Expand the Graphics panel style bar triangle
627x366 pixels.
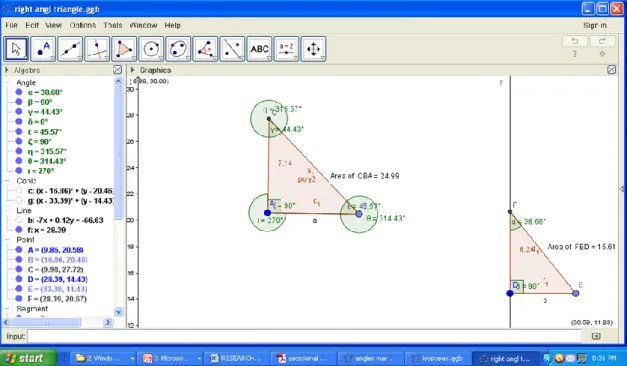click(133, 70)
